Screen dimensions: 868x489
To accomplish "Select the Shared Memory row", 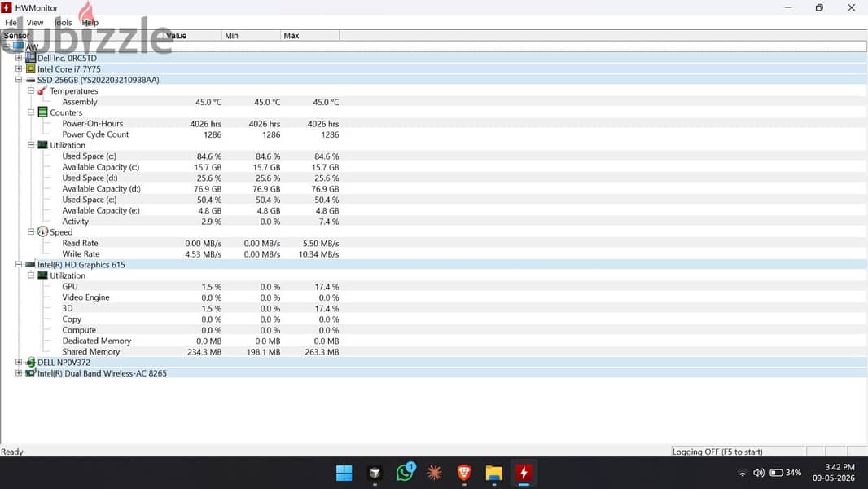I will click(x=434, y=351).
